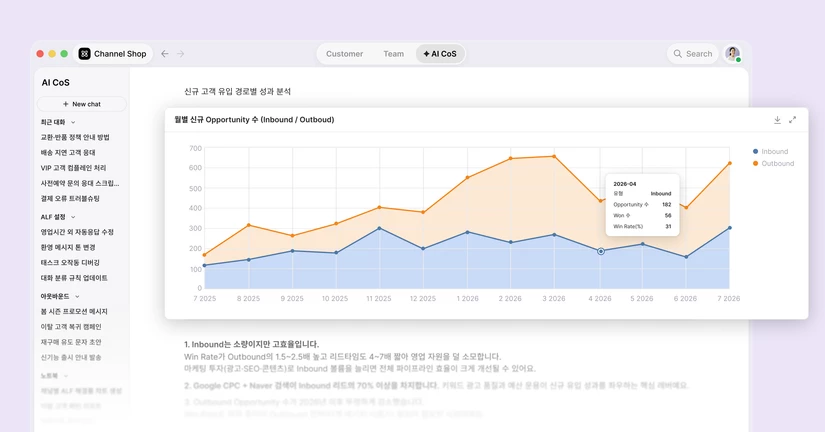Switch to the Customer tab
This screenshot has width=825, height=432.
(x=345, y=54)
